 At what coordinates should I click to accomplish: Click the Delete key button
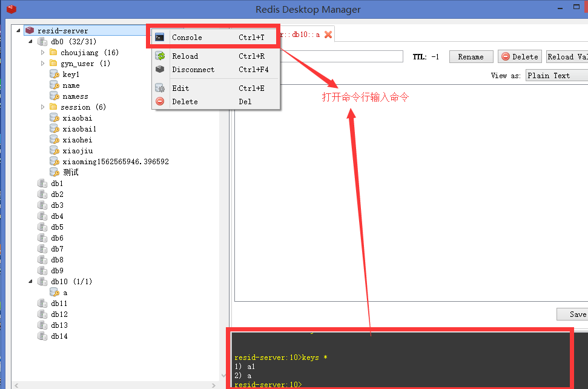(520, 56)
